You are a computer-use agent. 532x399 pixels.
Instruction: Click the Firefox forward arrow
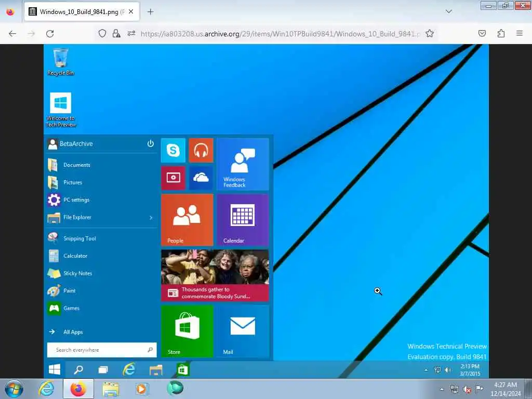click(31, 34)
